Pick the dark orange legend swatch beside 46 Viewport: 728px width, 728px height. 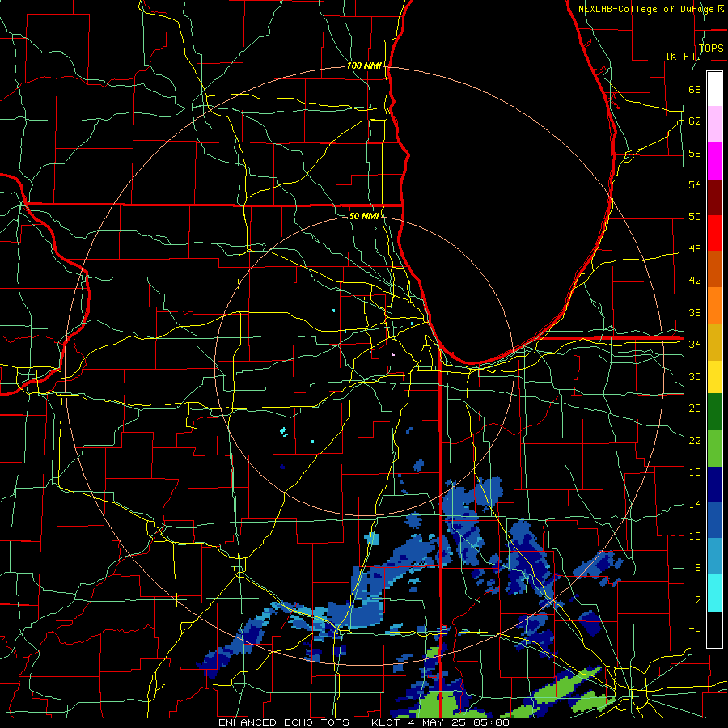tap(714, 269)
